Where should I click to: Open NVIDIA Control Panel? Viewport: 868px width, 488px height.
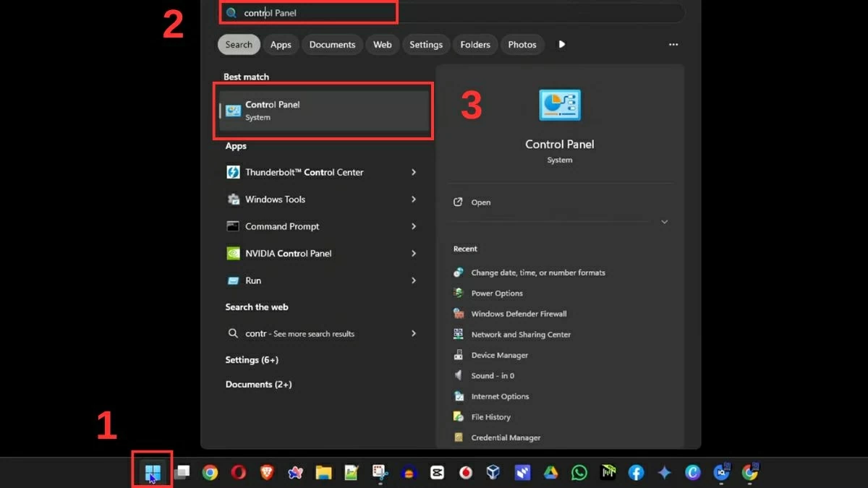tap(288, 253)
